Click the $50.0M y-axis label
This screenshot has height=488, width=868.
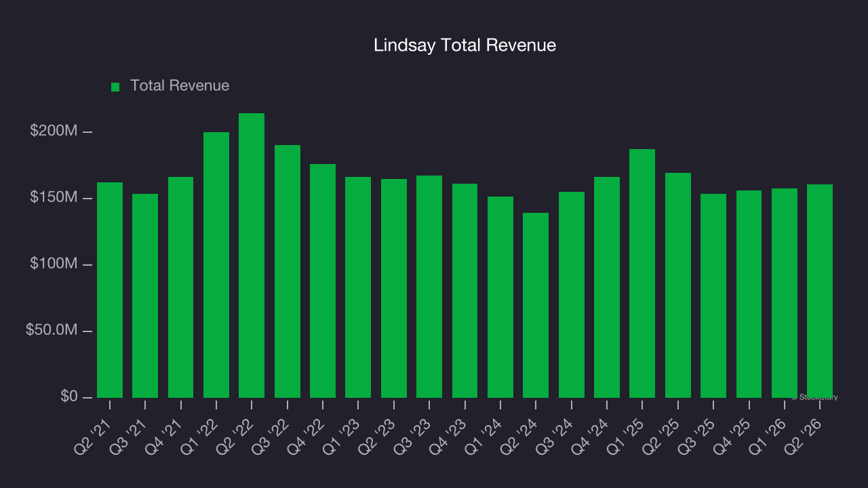pyautogui.click(x=52, y=330)
